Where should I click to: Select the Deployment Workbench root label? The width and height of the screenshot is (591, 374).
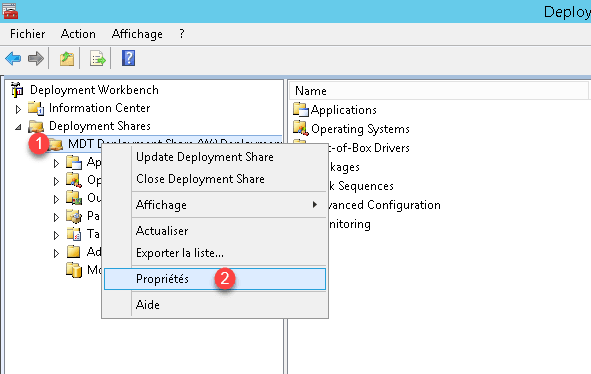(x=94, y=90)
